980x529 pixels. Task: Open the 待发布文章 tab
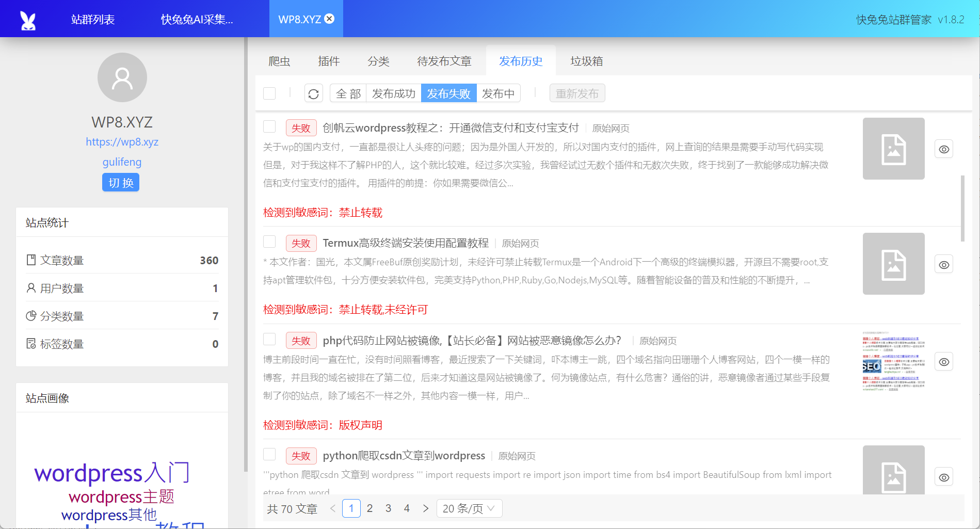(x=444, y=61)
